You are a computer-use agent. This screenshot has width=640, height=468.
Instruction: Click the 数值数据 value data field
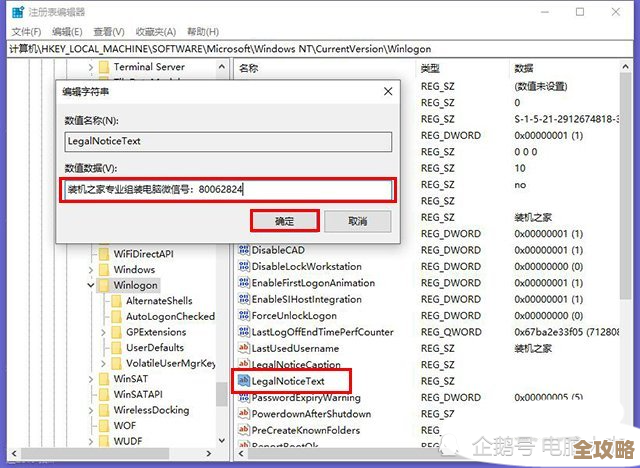click(x=228, y=189)
